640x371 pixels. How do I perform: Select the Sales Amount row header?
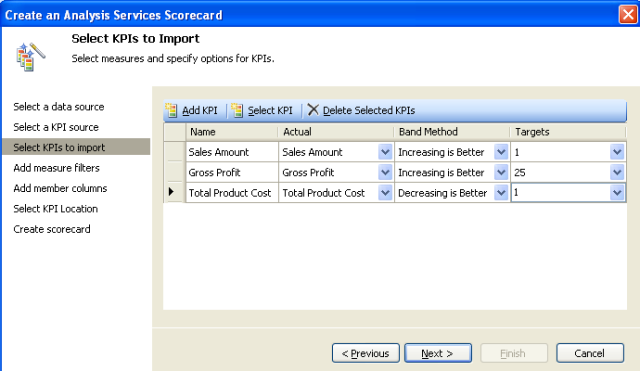[174, 152]
